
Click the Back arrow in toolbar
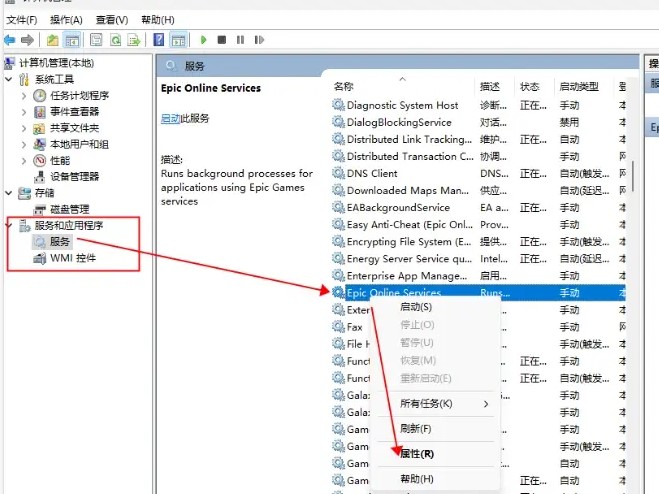(x=9, y=40)
